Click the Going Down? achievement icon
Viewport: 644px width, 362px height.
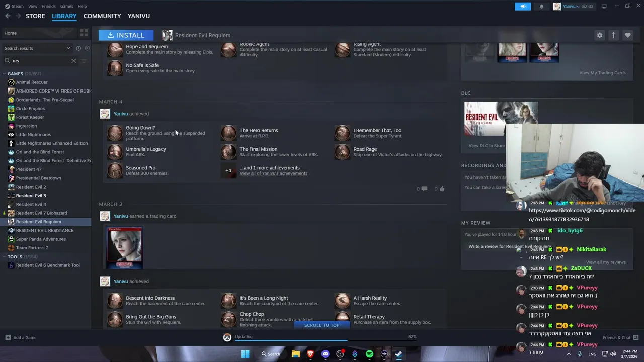click(115, 133)
